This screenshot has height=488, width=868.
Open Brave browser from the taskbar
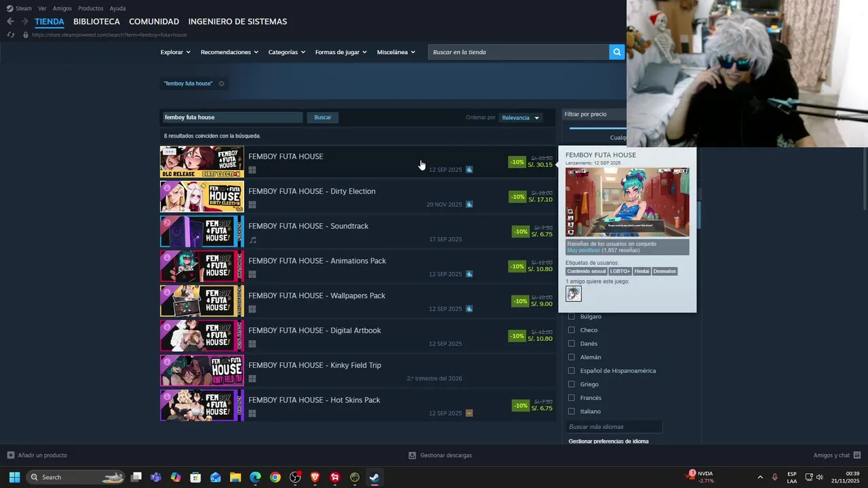(x=315, y=477)
